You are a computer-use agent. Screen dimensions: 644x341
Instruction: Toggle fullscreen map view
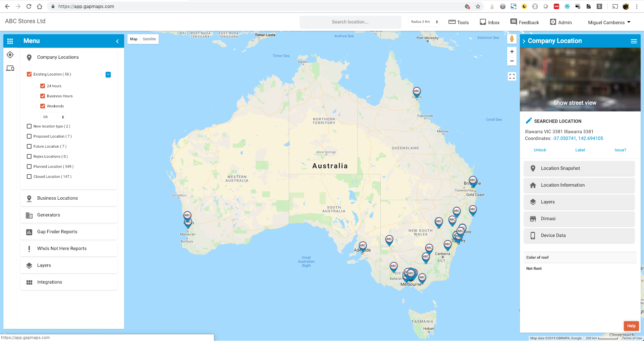click(x=512, y=77)
